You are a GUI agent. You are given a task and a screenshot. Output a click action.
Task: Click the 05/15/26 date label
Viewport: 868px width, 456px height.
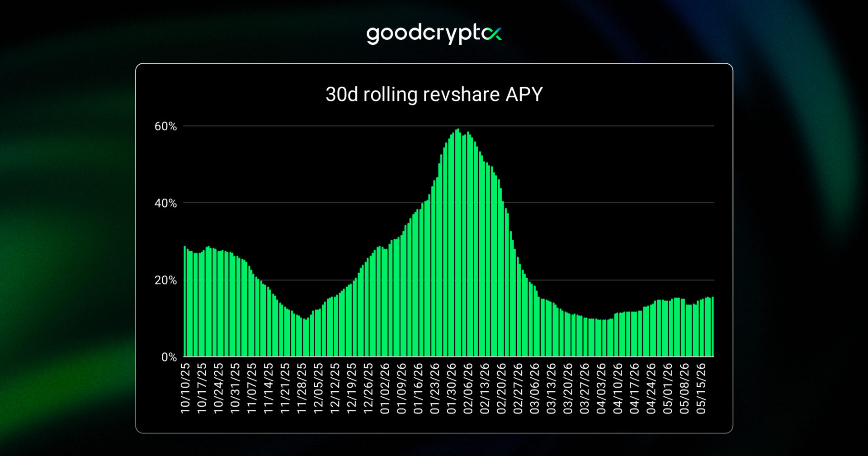click(x=701, y=388)
